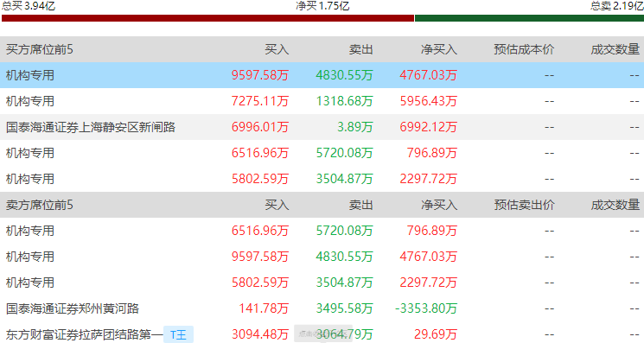Screen dimensions: 644x343
Task: Click 净买入 header in the 买方席位前5 row
Action: pyautogui.click(x=439, y=49)
